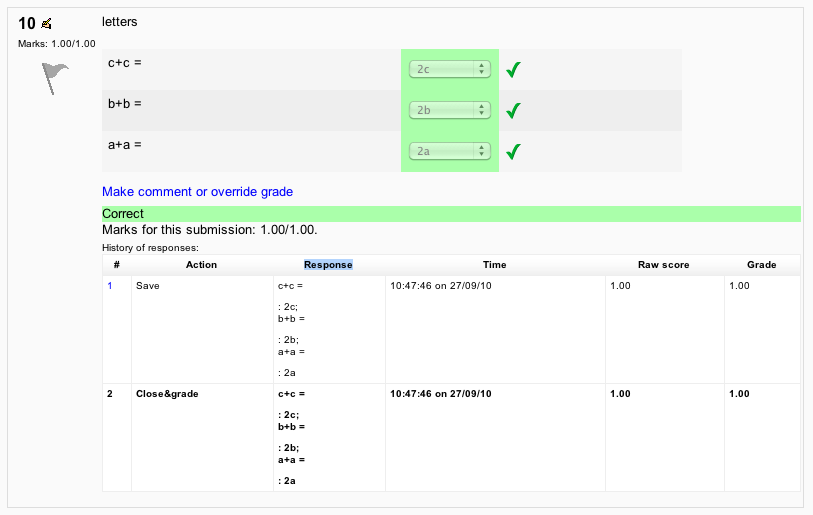Open Make comment or override grade link

pos(198,192)
